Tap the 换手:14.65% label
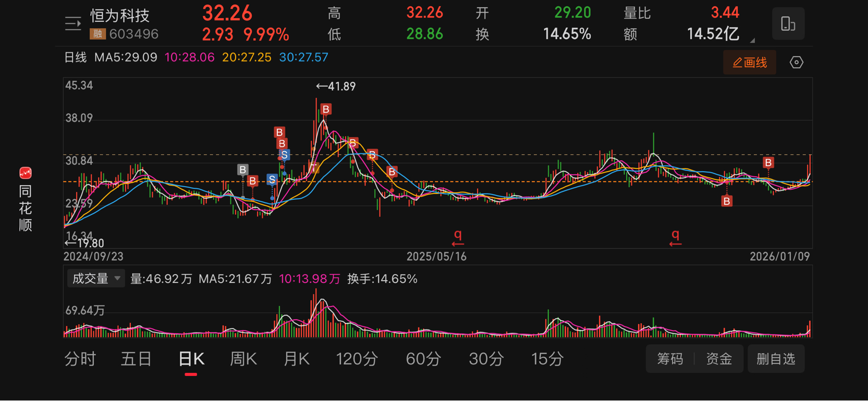This screenshot has height=401, width=868. tap(382, 279)
